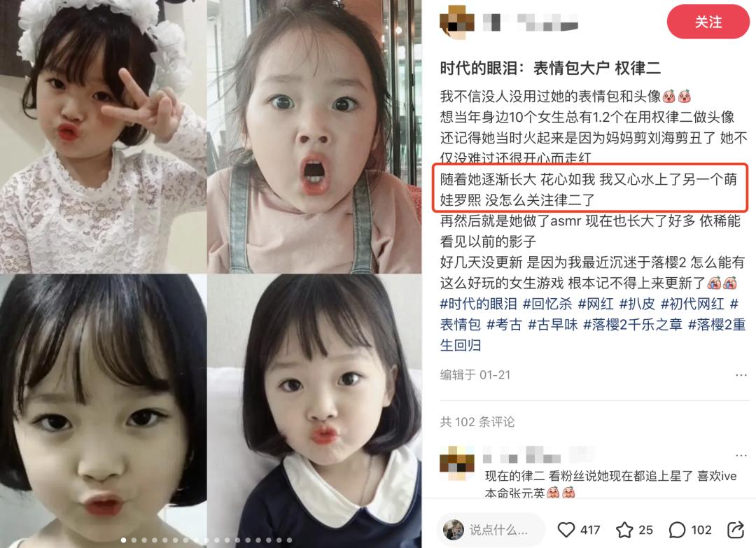This screenshot has width=756, height=548.
Task: Share the post with share icon
Action: 736,529
